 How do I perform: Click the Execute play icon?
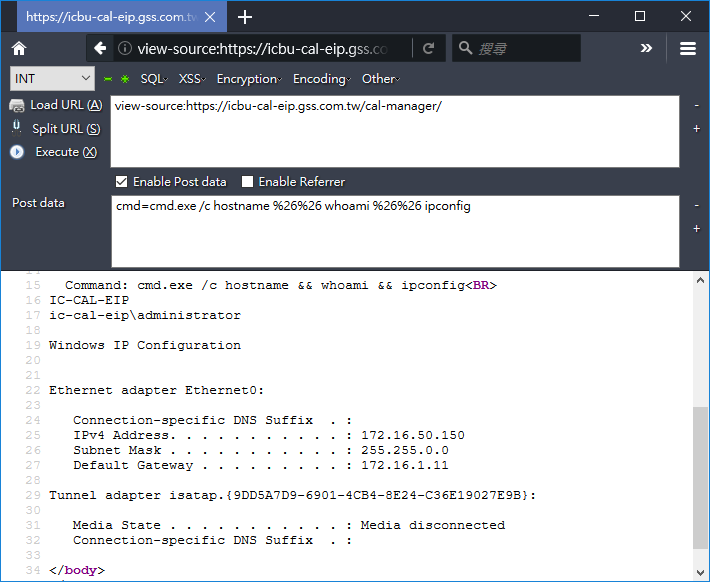click(17, 152)
